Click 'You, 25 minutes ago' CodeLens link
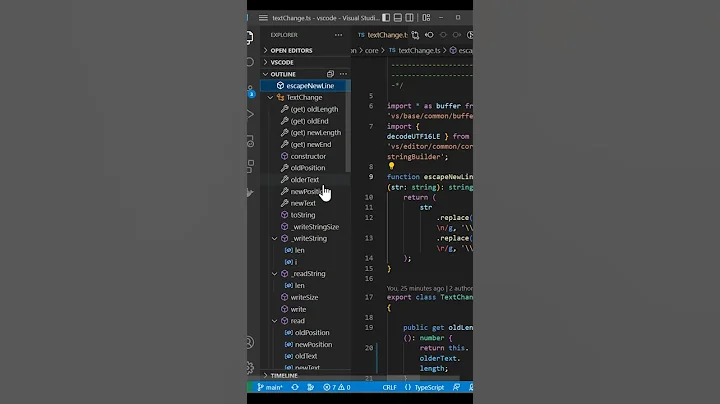The image size is (720, 404). pyautogui.click(x=416, y=288)
